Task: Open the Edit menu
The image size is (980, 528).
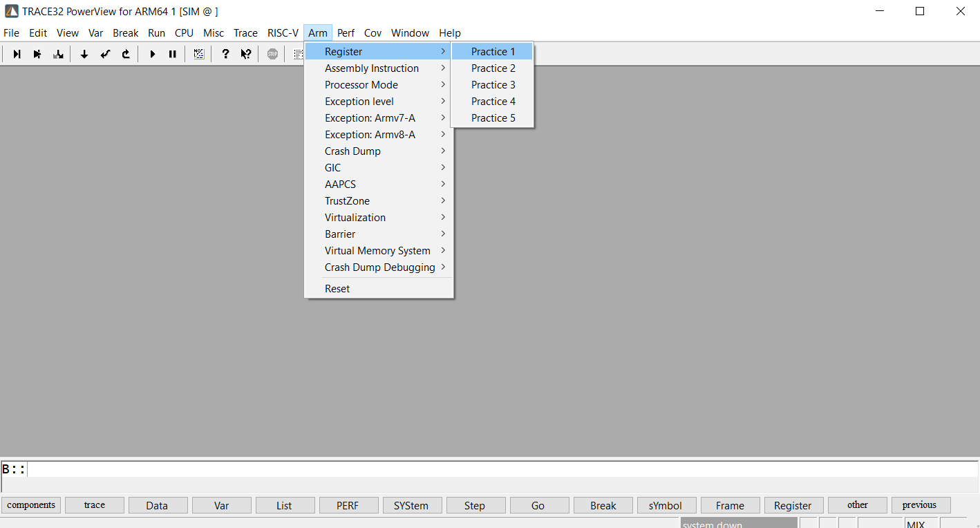Action: (x=38, y=33)
